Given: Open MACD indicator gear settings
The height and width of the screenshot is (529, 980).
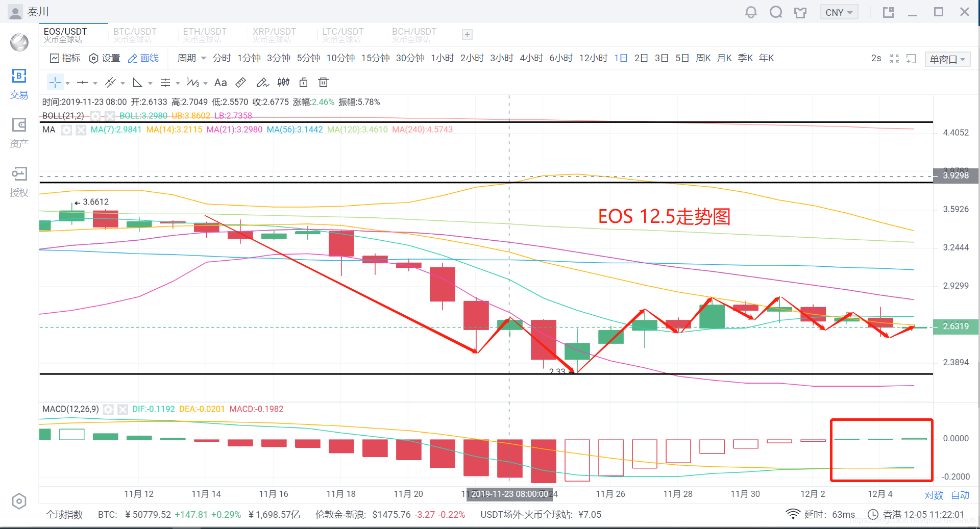Looking at the screenshot, I should pos(108,409).
